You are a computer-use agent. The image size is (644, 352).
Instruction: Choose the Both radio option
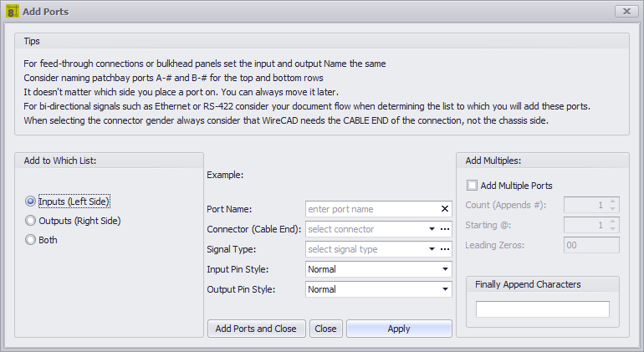click(x=30, y=240)
